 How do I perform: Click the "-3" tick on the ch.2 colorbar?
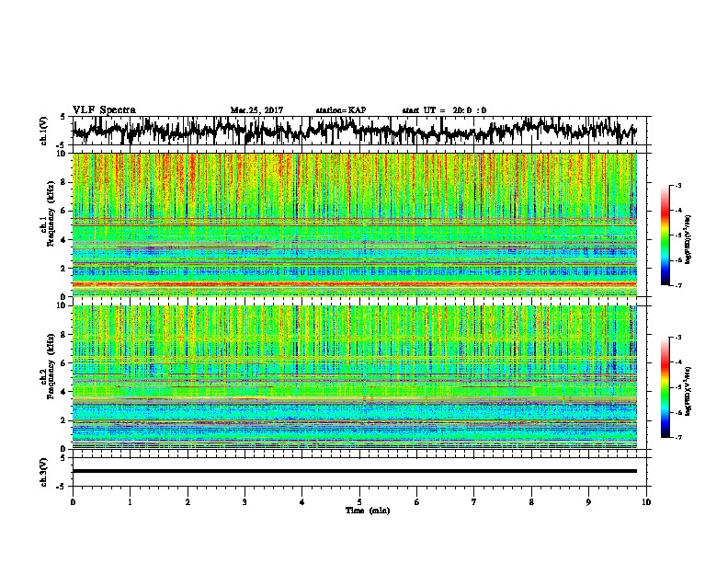678,338
